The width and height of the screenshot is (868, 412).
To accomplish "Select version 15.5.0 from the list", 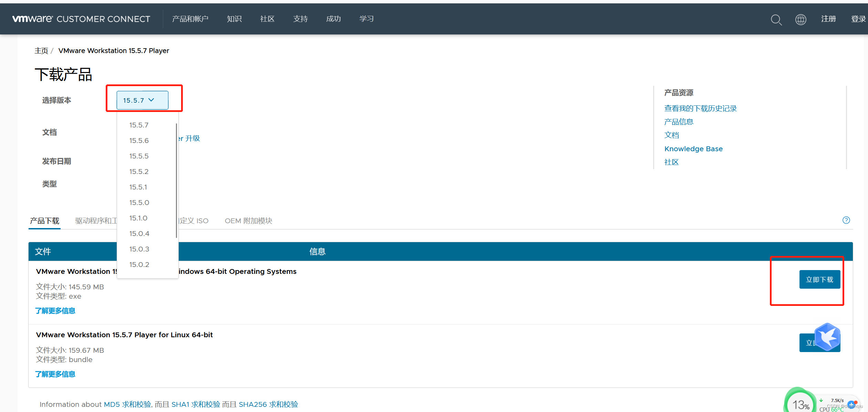I will click(139, 203).
